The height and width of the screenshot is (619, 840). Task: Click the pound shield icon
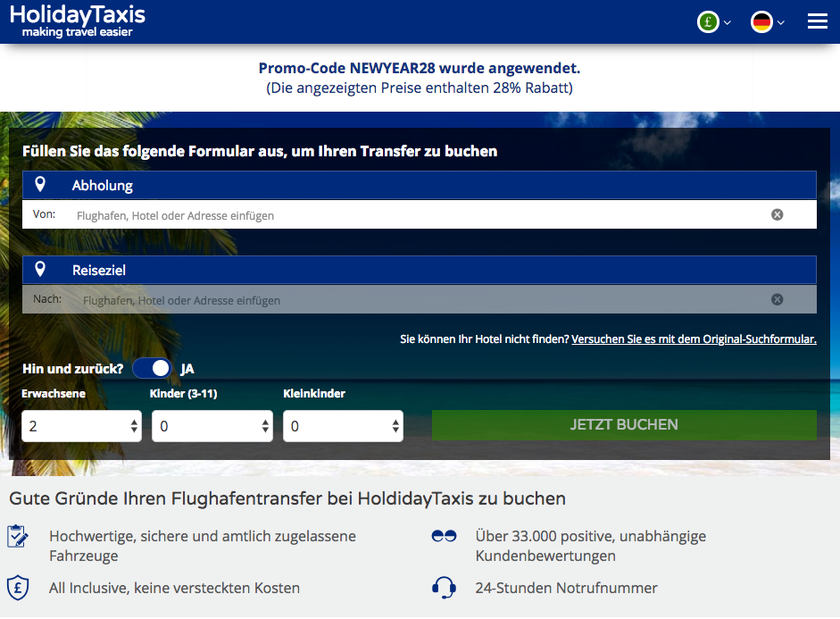18,588
